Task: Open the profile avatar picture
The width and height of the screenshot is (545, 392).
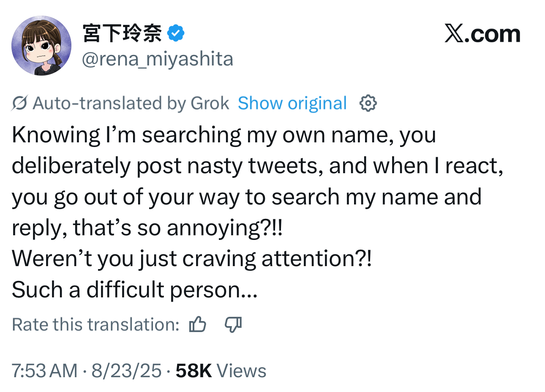Action: 41,46
